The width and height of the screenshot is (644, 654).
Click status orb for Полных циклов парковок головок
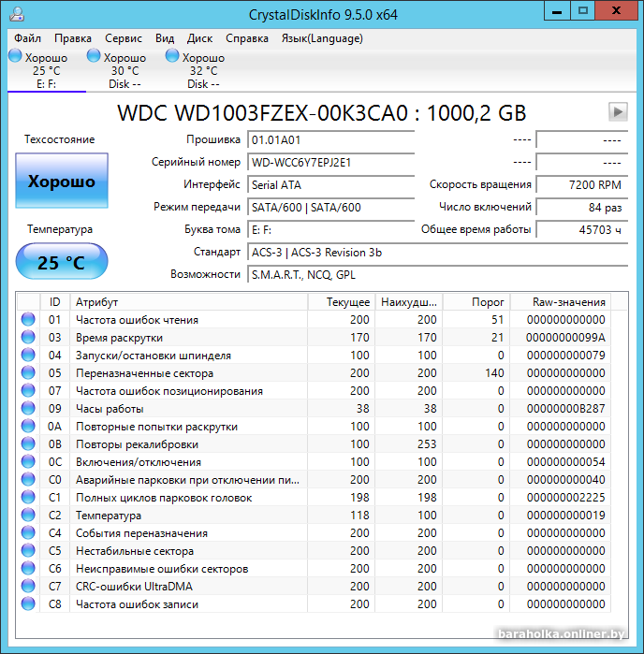(28, 497)
